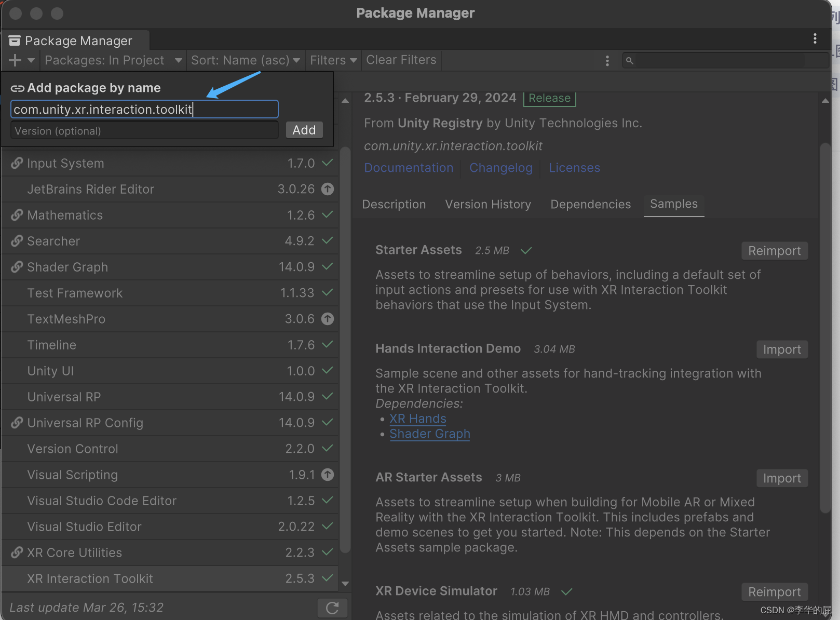Open the toolbar more-options kebab menu
The width and height of the screenshot is (840, 620).
(607, 61)
